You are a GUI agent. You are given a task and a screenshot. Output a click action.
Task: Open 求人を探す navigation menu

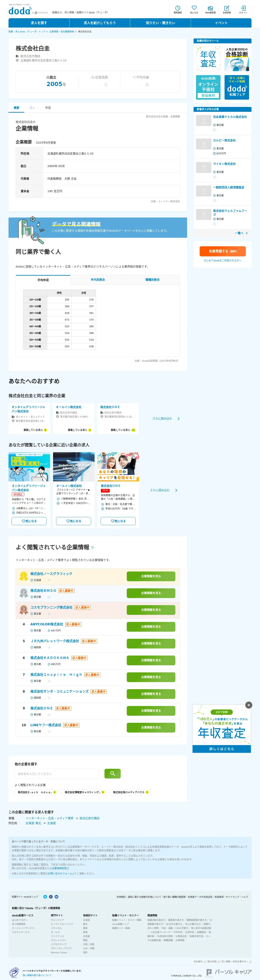39,23
